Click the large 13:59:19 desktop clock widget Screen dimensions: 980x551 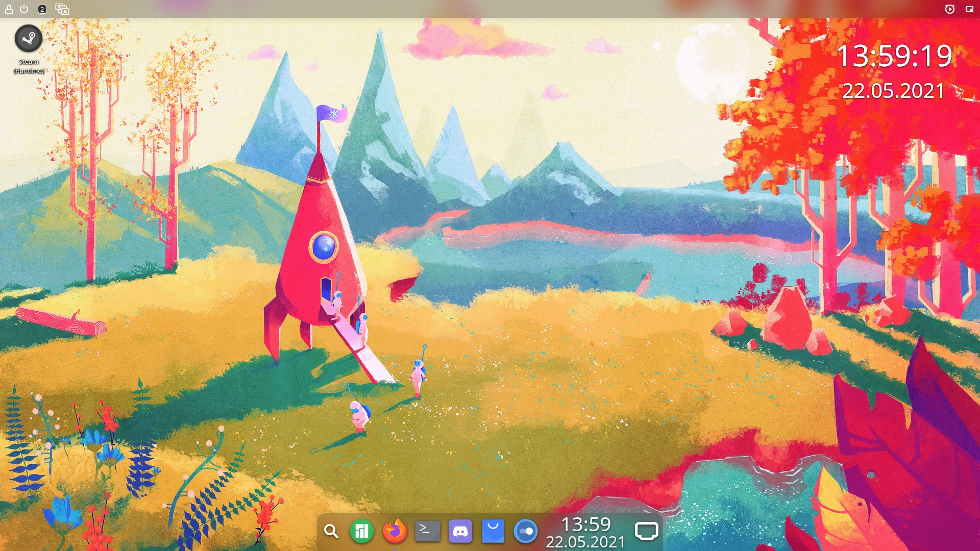coord(894,56)
